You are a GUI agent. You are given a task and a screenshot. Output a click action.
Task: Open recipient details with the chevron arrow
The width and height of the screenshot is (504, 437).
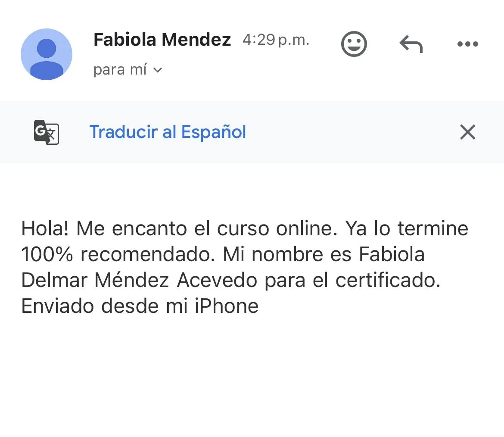point(158,70)
